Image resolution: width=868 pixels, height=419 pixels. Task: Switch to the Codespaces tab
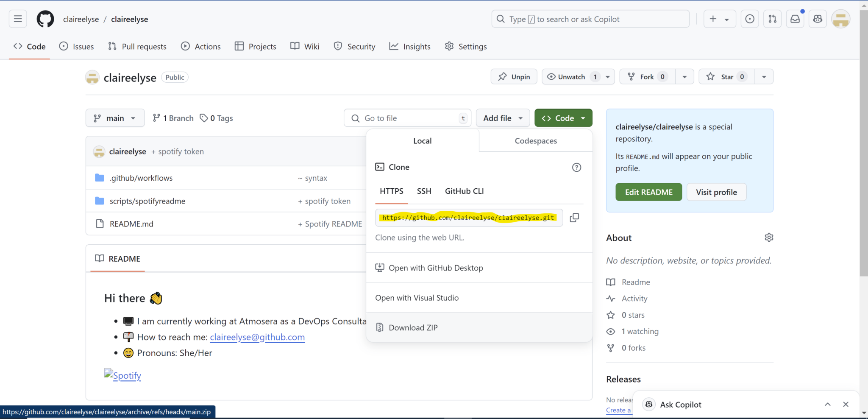tap(536, 141)
